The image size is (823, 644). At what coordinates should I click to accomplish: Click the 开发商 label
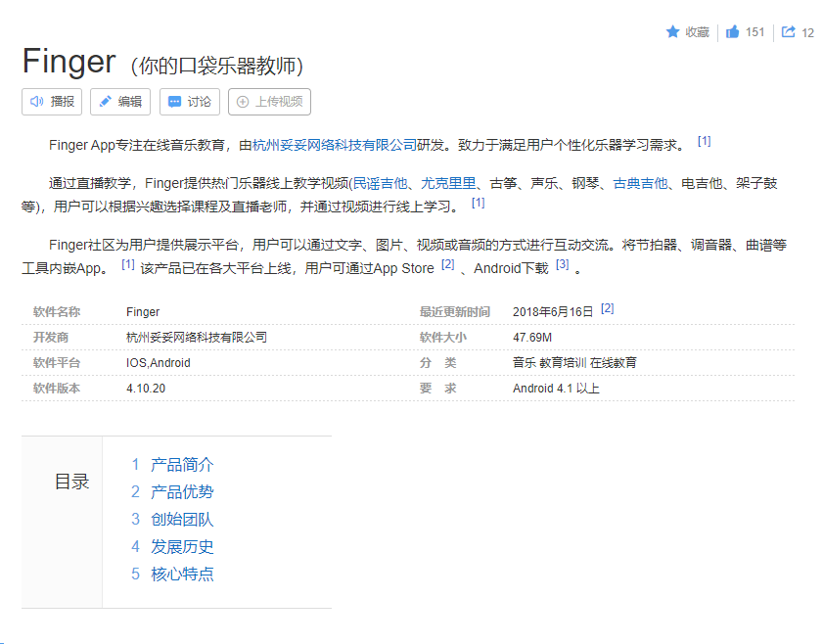point(51,338)
